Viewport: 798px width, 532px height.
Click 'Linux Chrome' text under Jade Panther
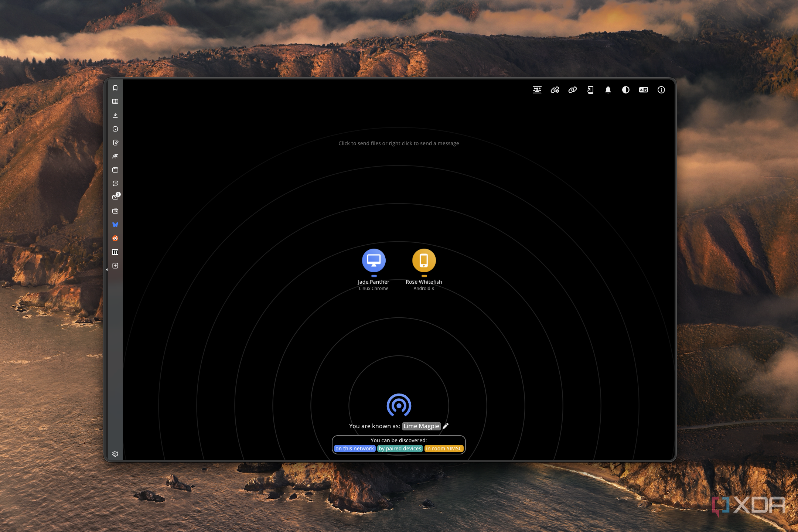pyautogui.click(x=374, y=289)
